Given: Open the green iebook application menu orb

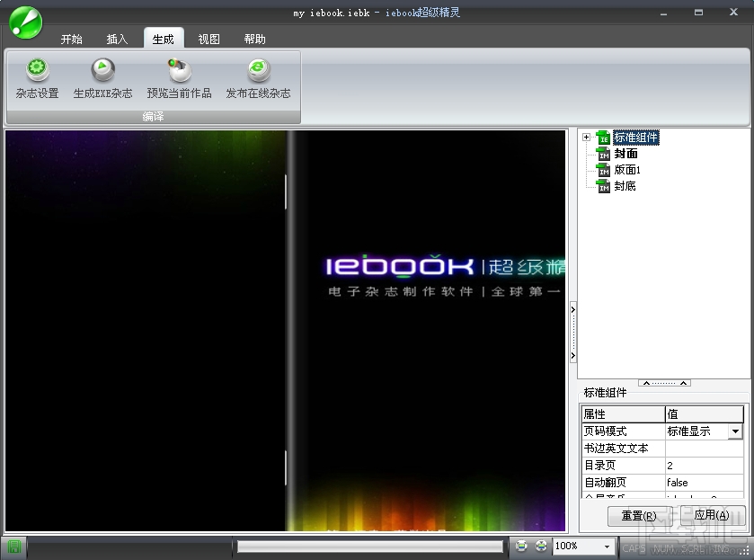Looking at the screenshot, I should click(25, 22).
